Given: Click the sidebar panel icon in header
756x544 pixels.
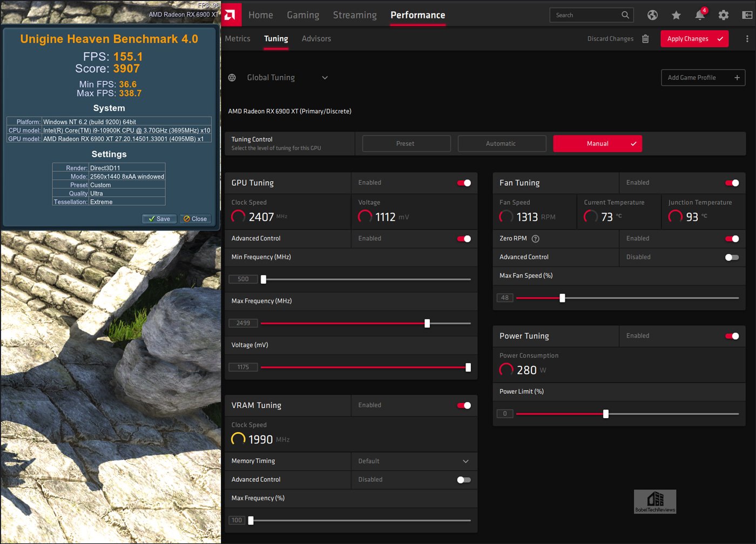Looking at the screenshot, I should tap(747, 15).
